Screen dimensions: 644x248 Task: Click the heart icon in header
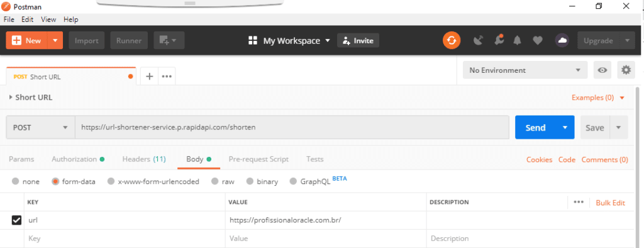pyautogui.click(x=538, y=41)
